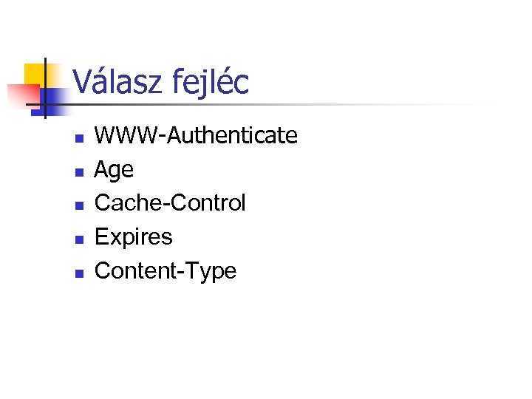Click the horizontal line beneath the title
Image resolution: width=532 pixels, height=399 pixels.
pyautogui.click(x=296, y=105)
